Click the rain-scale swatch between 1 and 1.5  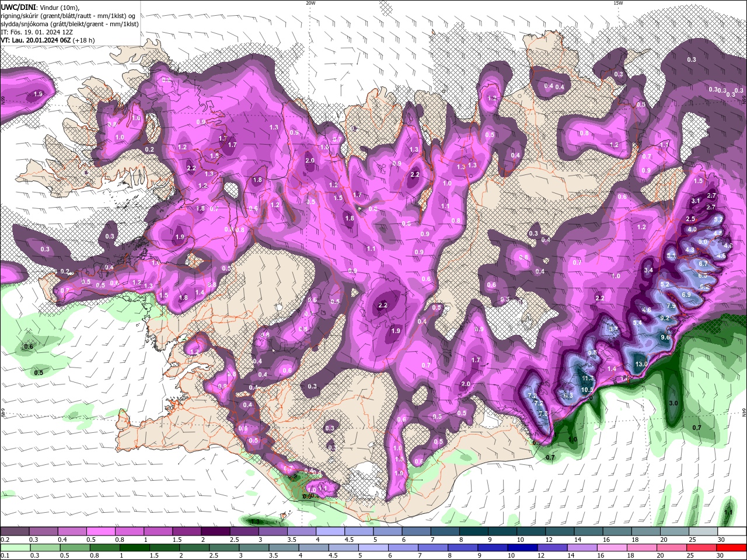coord(134,547)
